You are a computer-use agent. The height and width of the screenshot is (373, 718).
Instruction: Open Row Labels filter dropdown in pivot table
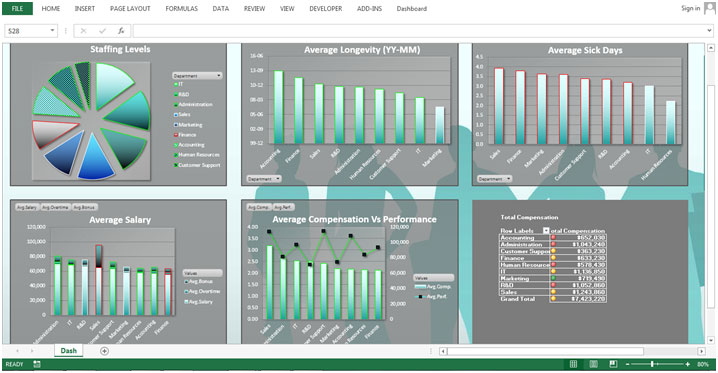click(x=546, y=231)
